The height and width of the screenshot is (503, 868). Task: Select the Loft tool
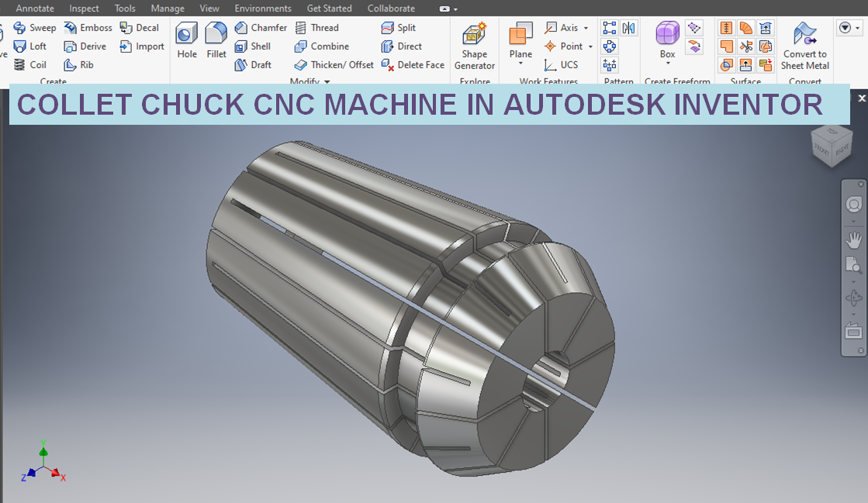click(30, 47)
